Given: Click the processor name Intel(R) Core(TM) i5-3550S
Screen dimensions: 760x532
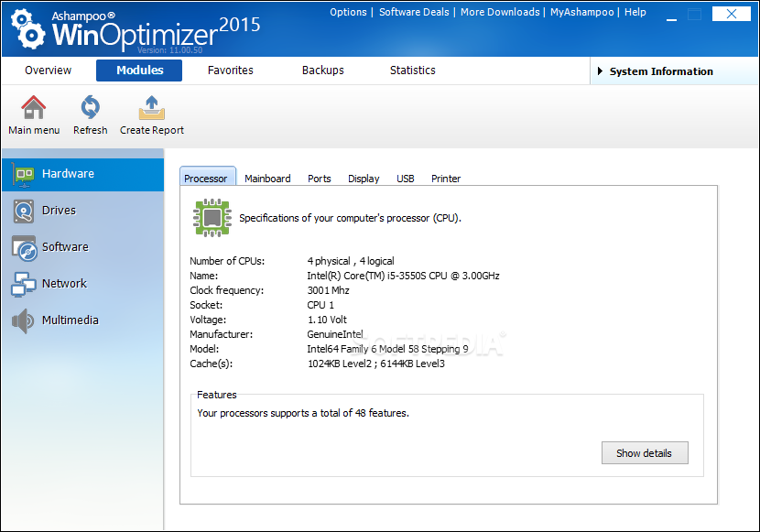Looking at the screenshot, I should (403, 276).
